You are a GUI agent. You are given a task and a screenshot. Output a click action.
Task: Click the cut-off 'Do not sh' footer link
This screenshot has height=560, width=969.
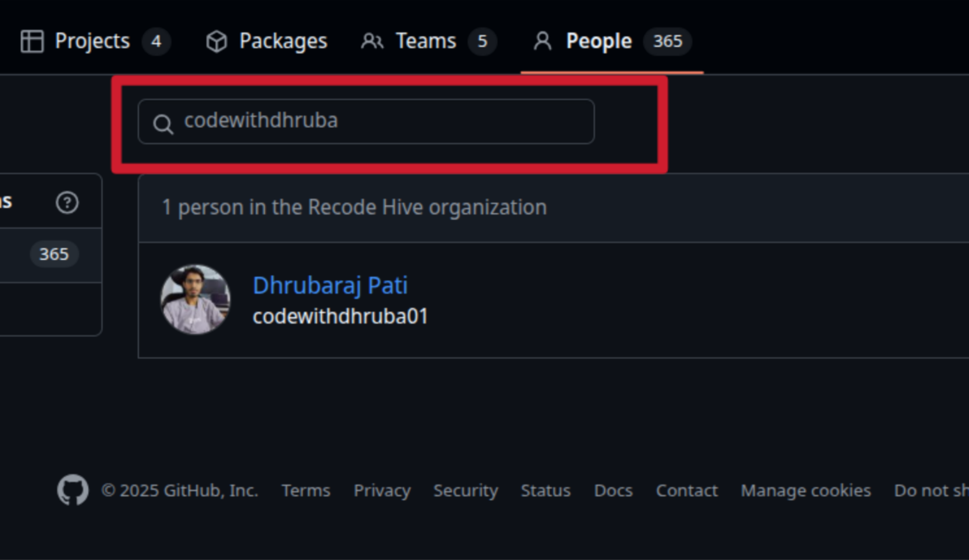point(931,491)
